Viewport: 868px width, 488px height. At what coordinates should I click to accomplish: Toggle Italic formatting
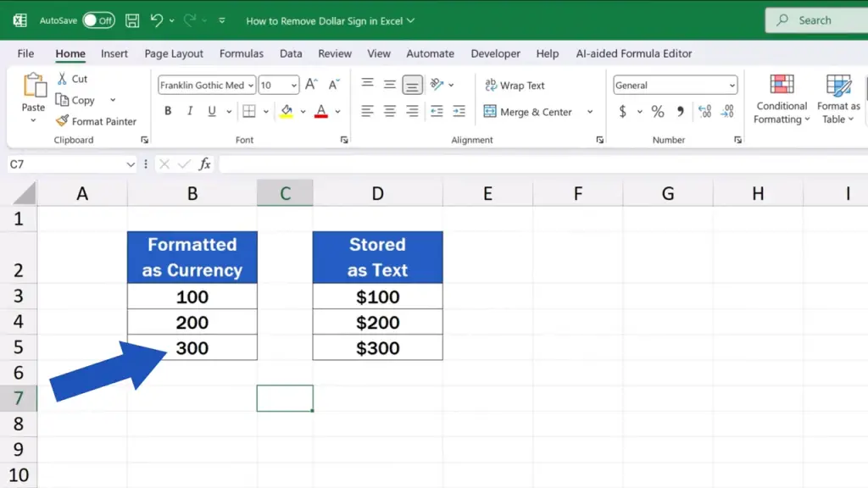click(x=189, y=112)
